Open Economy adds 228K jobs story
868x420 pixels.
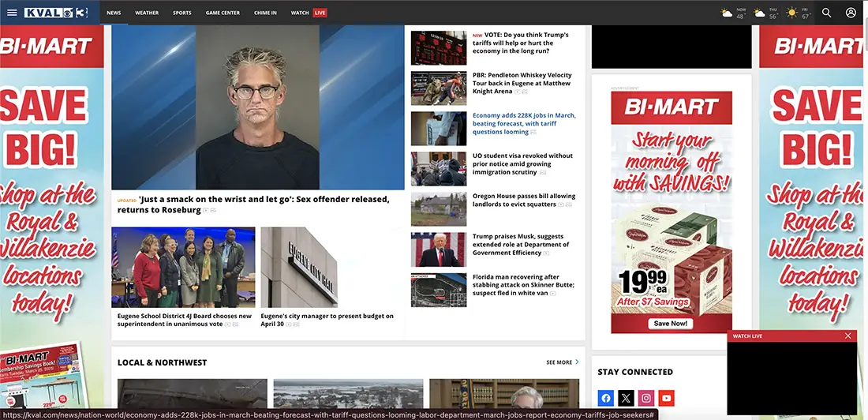tap(524, 124)
